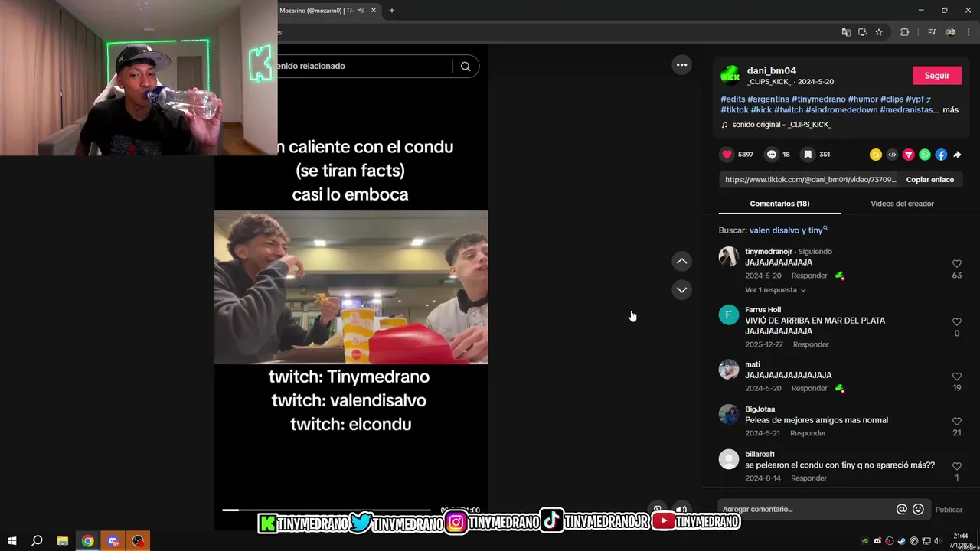Image resolution: width=980 pixels, height=551 pixels.
Task: Open comments via the speech bubble icon
Action: [772, 155]
